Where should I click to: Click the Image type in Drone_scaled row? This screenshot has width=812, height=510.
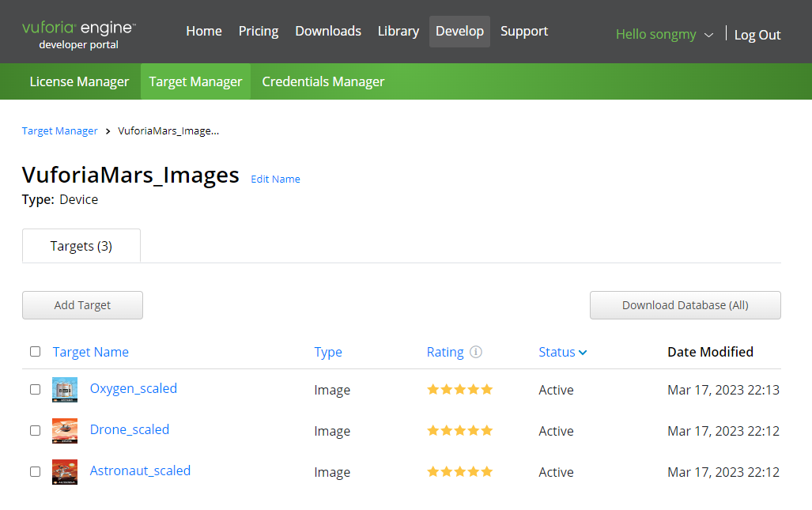(x=332, y=431)
